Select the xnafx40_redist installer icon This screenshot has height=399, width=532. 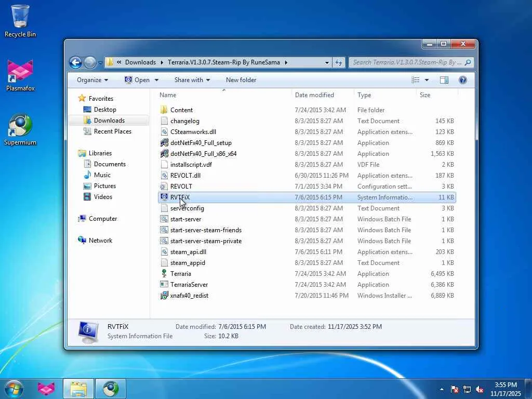[x=164, y=295]
